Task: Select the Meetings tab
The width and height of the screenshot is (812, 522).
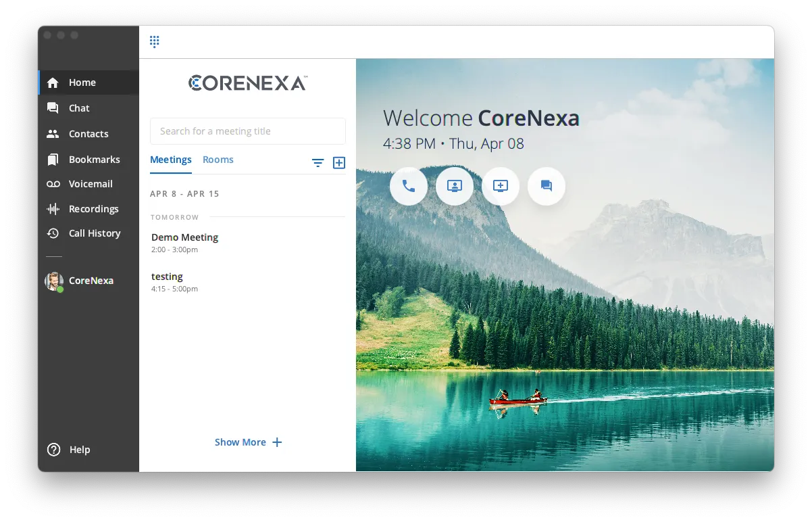Action: click(x=170, y=159)
